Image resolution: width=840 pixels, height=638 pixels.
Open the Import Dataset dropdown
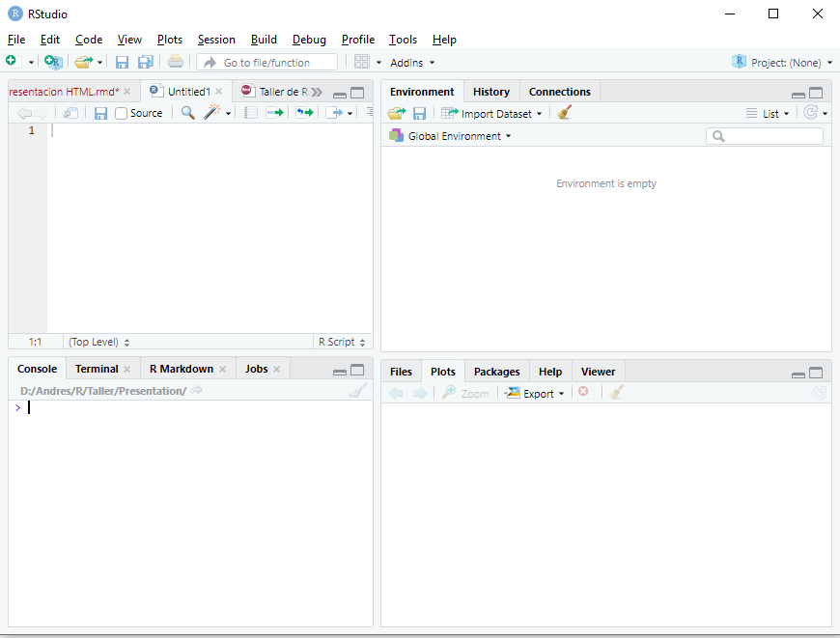coord(492,113)
